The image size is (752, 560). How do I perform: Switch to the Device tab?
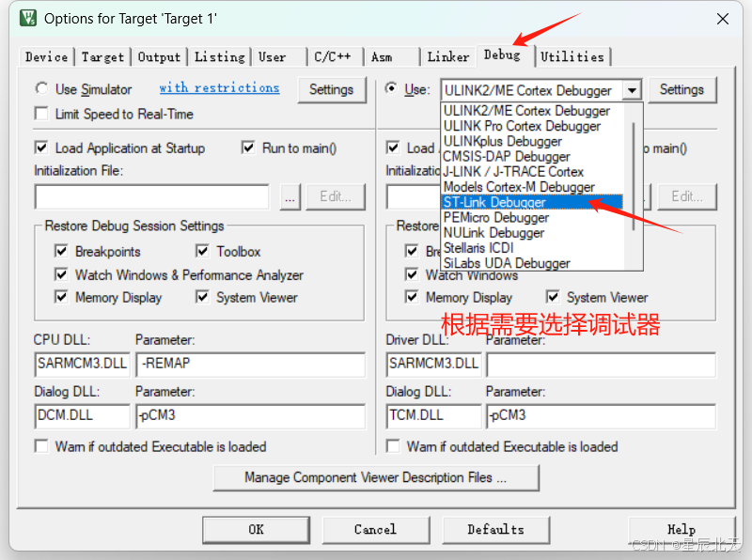[x=46, y=57]
